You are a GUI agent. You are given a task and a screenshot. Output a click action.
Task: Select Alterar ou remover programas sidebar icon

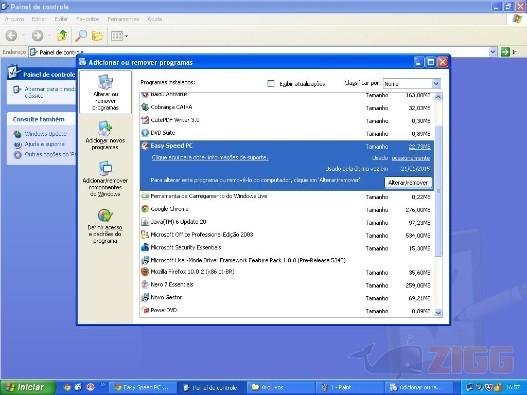click(105, 82)
